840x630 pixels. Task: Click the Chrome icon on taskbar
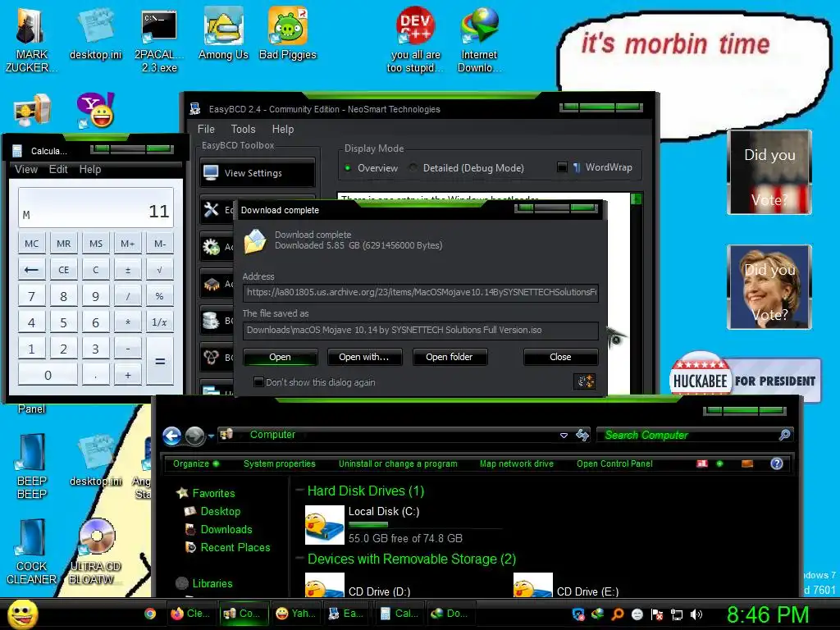coord(150,614)
